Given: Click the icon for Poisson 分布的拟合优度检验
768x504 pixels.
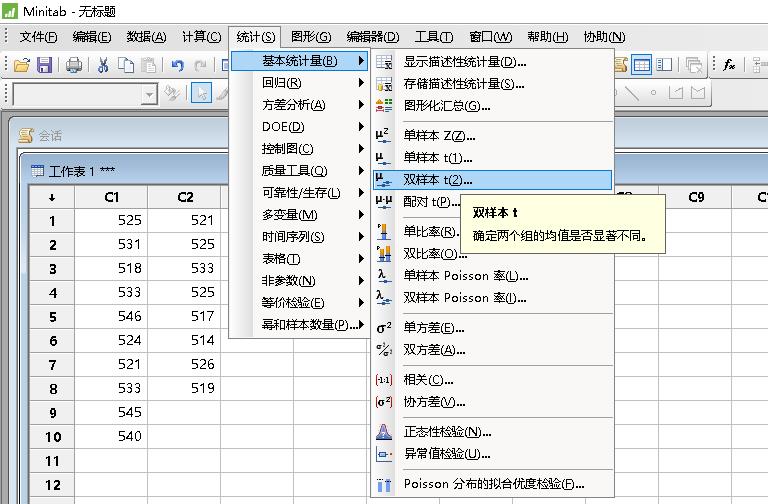Looking at the screenshot, I should (384, 484).
